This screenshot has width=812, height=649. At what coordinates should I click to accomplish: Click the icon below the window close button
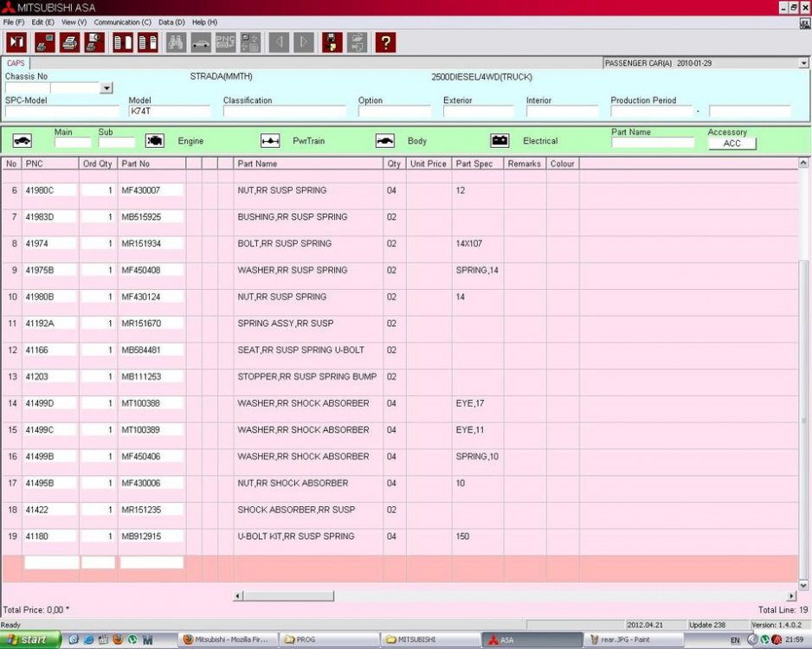(x=805, y=22)
